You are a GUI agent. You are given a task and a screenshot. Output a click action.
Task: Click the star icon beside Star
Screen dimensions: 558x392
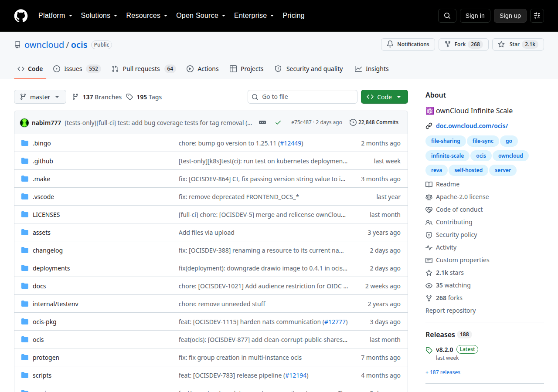[x=501, y=44]
